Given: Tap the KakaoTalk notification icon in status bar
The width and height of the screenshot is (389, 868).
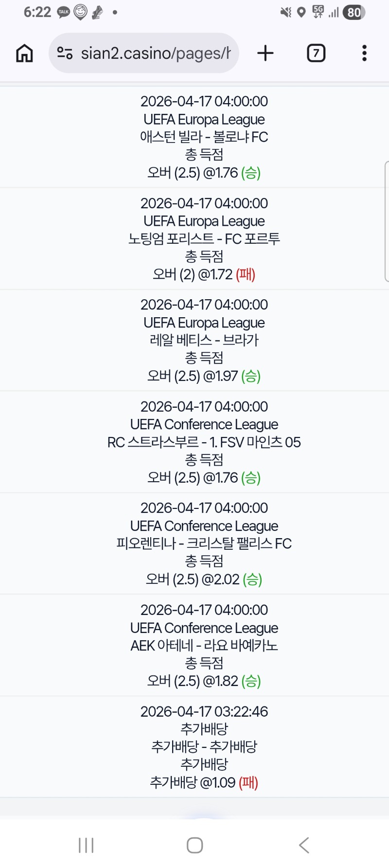Looking at the screenshot, I should coord(63,12).
